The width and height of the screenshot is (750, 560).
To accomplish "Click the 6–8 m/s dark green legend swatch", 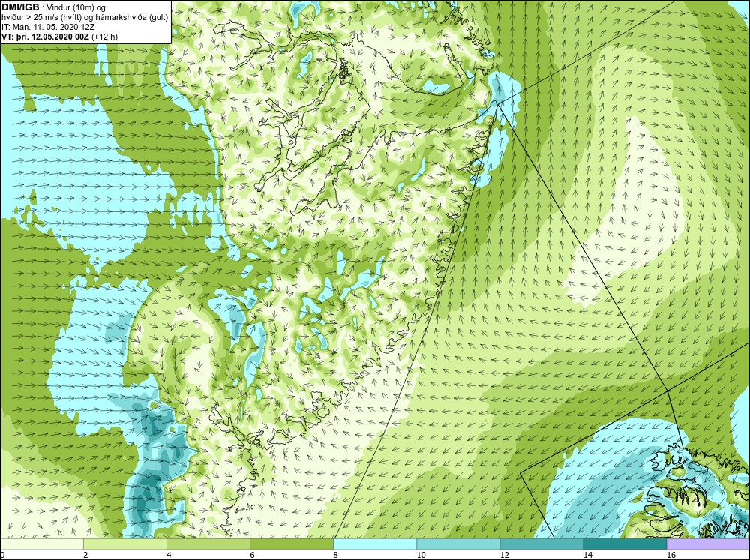I will 291,544.
